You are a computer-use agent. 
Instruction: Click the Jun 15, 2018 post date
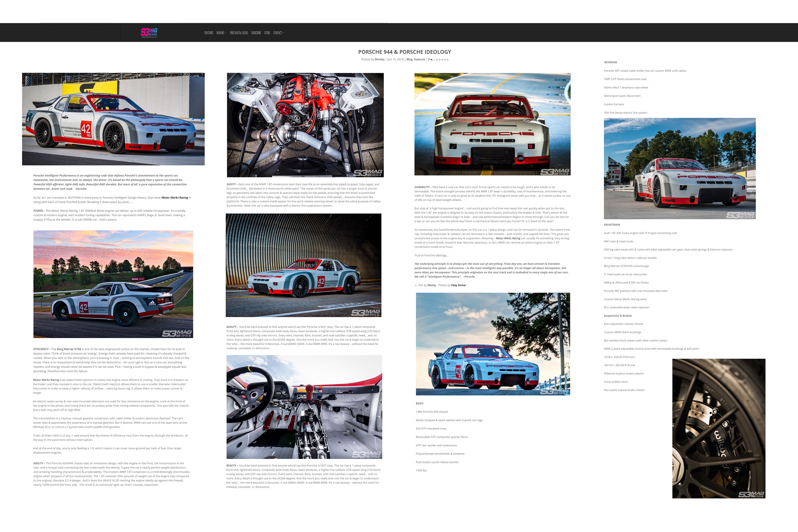tap(396, 59)
